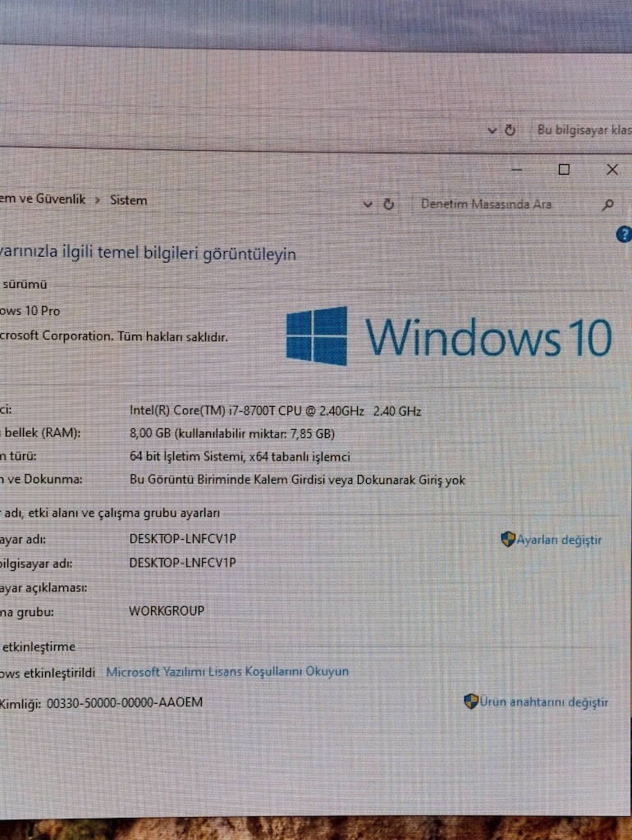This screenshot has width=632, height=840.
Task: Open address history dropdown in background Explorer window
Action: [492, 130]
